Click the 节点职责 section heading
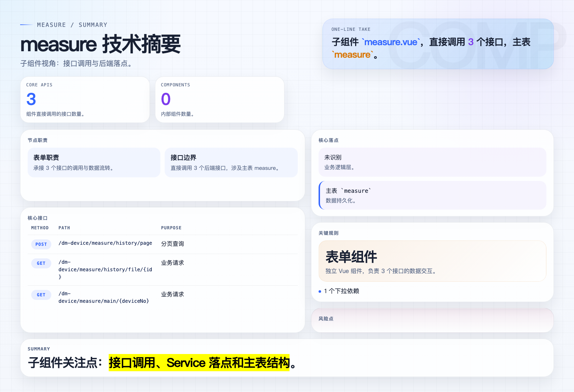This screenshot has height=392, width=574. (x=37, y=140)
